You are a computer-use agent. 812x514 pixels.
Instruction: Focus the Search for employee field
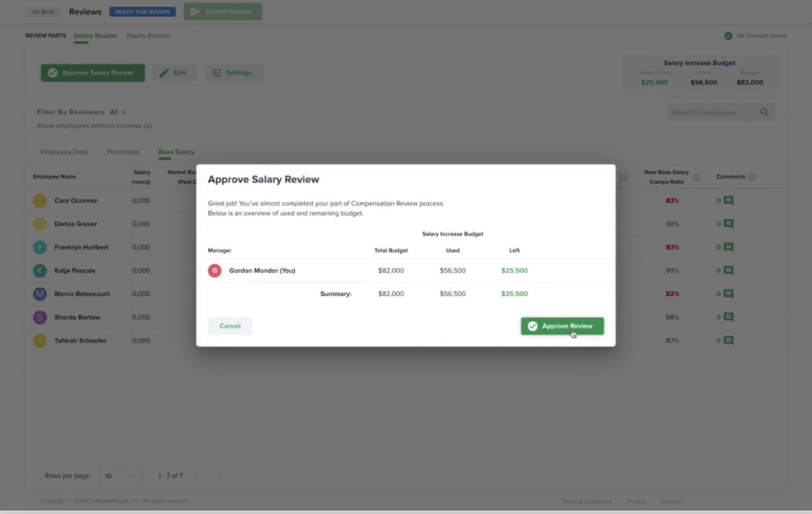(x=712, y=112)
